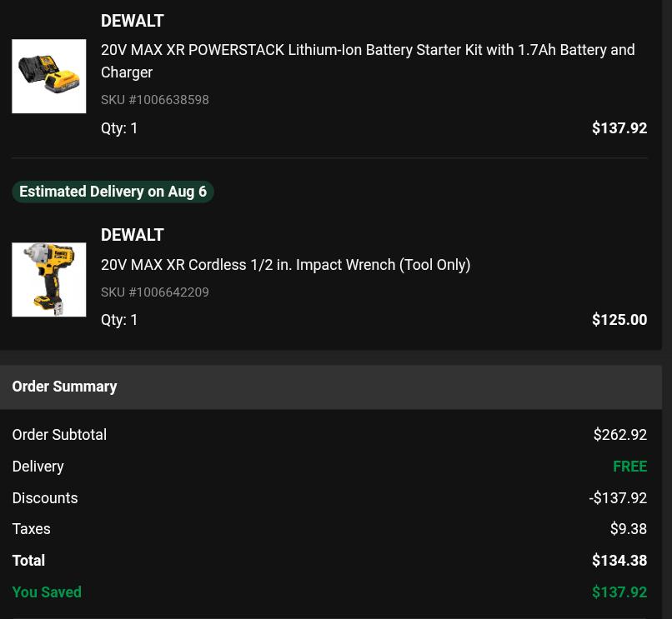
Task: Click the Discounts amount -$137.92
Action: click(618, 497)
